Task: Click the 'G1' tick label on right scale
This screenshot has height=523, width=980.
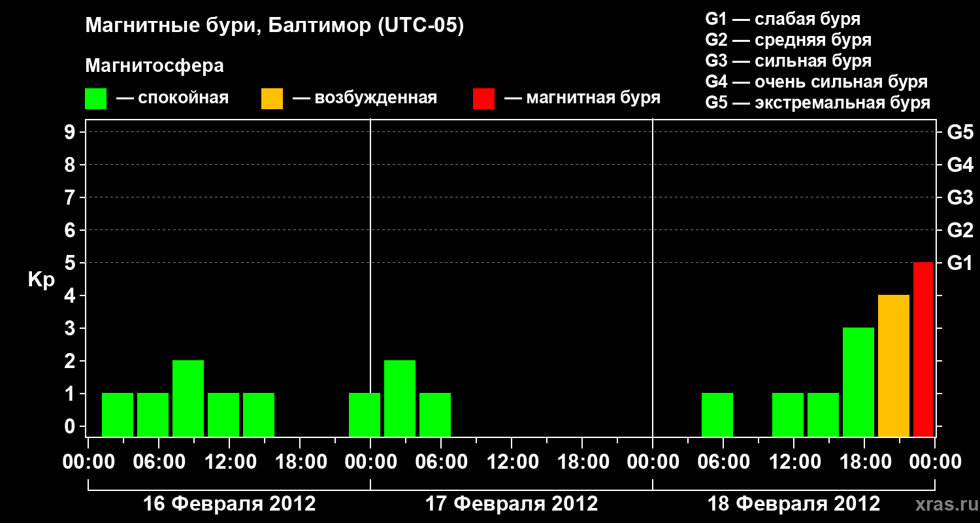Action: (960, 263)
